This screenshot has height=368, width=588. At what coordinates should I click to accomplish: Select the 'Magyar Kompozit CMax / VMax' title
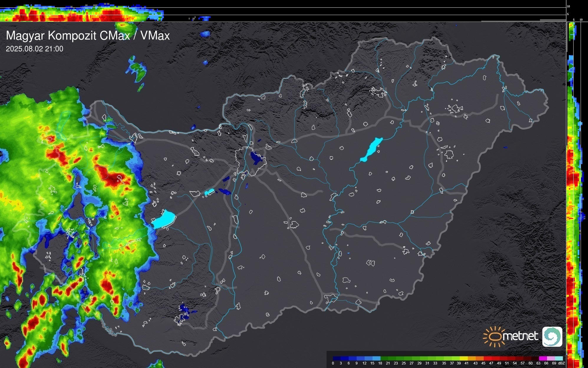coord(88,36)
